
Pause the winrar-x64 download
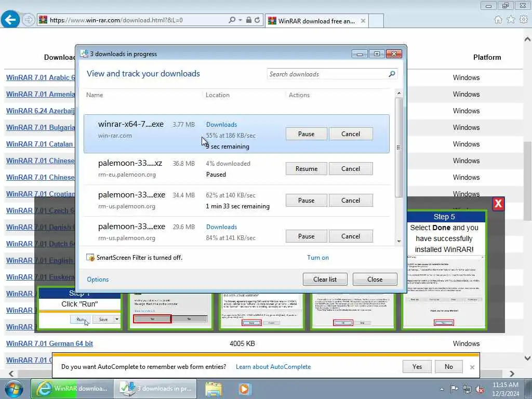coord(306,134)
